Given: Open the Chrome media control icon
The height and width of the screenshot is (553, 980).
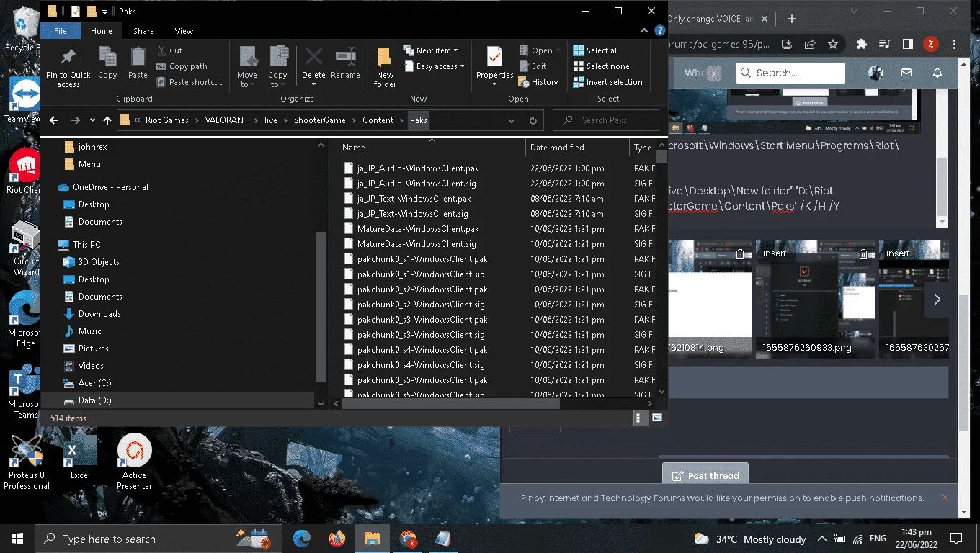Looking at the screenshot, I should point(885,44).
